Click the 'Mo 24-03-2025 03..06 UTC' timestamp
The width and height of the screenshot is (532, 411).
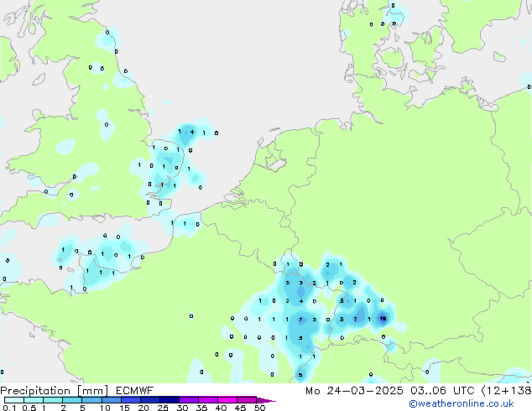[x=390, y=391]
